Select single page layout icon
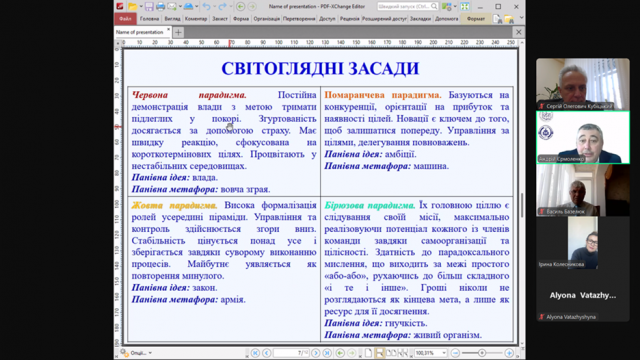The height and width of the screenshot is (360, 640). (x=369, y=353)
